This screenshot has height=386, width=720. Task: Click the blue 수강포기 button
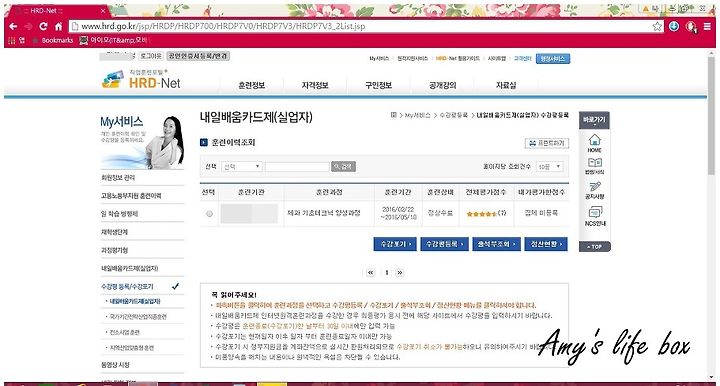395,244
